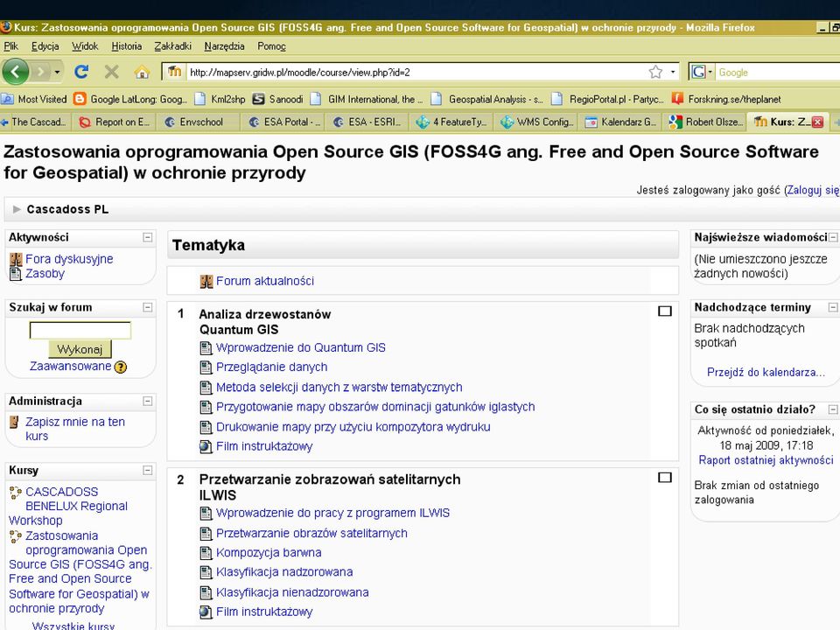
Task: Open the Edycja menu
Action: [45, 46]
